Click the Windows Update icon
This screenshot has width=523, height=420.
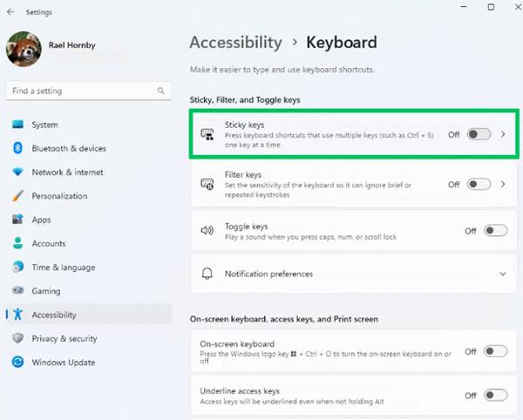pyautogui.click(x=17, y=362)
